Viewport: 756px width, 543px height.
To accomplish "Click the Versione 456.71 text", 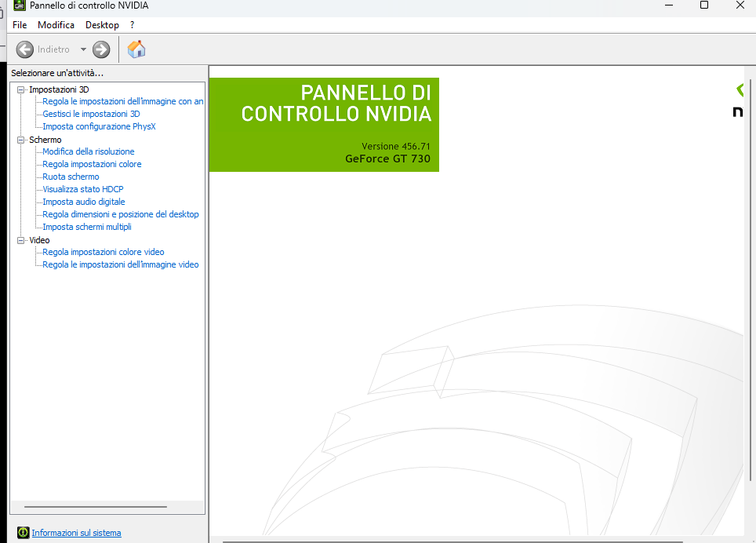I will [396, 146].
